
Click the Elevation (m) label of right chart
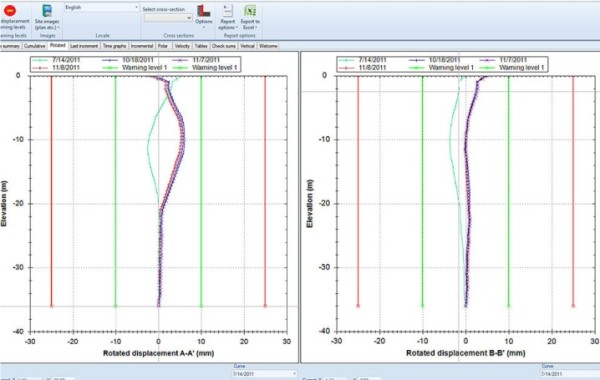[310, 204]
